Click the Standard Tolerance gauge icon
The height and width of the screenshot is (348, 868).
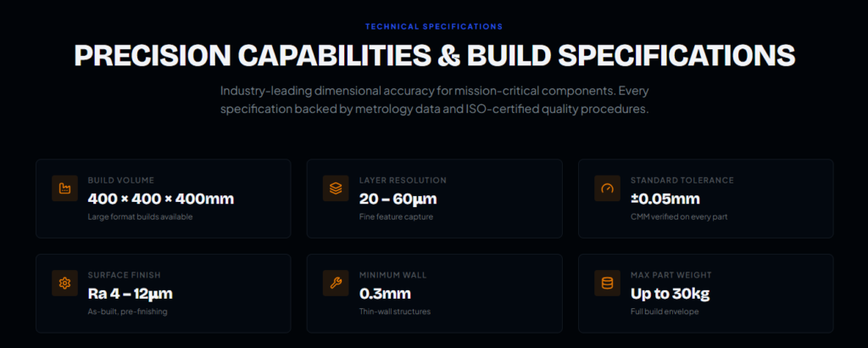[607, 188]
